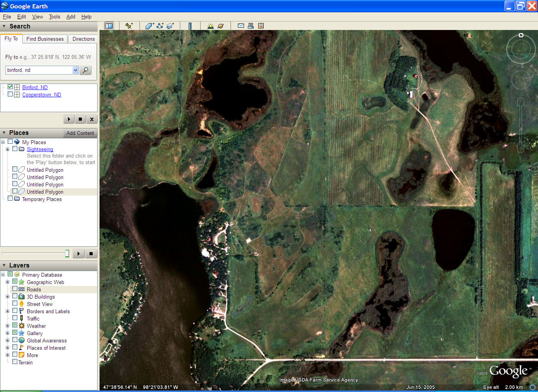This screenshot has height=392, width=538.
Task: Click the search results stop button
Action: pos(80,119)
